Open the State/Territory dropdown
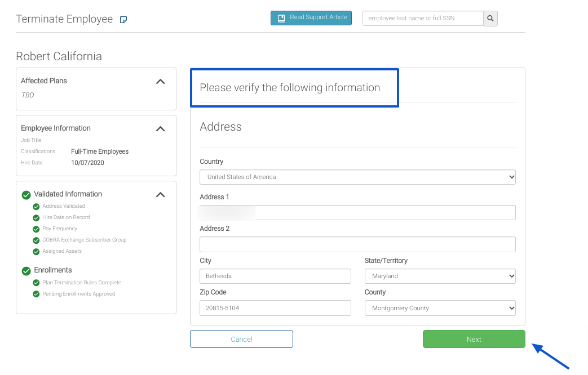Image resolution: width=588 pixels, height=375 pixels. [440, 276]
